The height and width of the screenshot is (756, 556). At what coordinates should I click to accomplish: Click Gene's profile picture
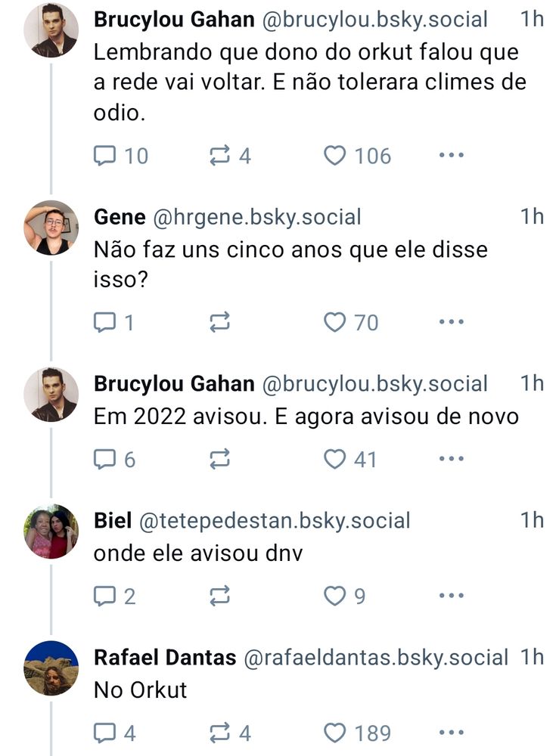pos(51,228)
